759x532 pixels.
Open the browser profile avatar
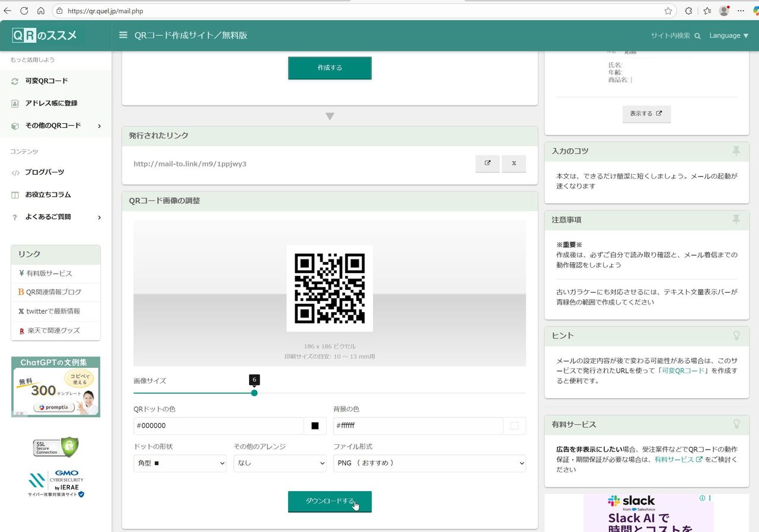tap(724, 11)
